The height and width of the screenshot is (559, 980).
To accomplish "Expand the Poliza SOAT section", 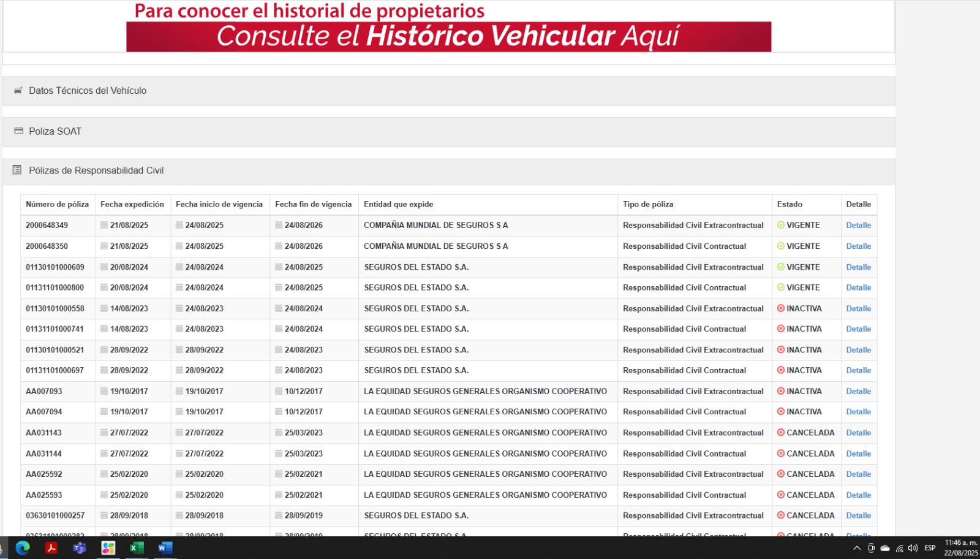I will pos(55,131).
